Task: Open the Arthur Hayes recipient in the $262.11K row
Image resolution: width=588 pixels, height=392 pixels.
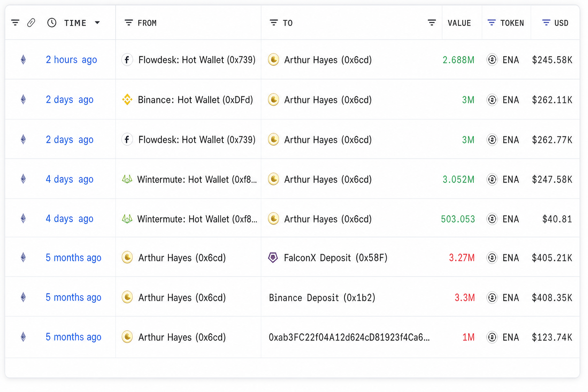Action: point(328,100)
